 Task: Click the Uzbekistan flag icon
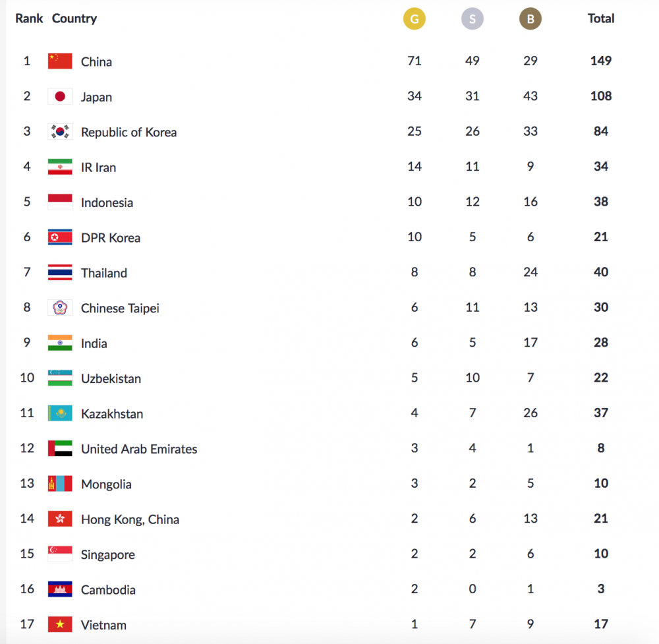(60, 378)
